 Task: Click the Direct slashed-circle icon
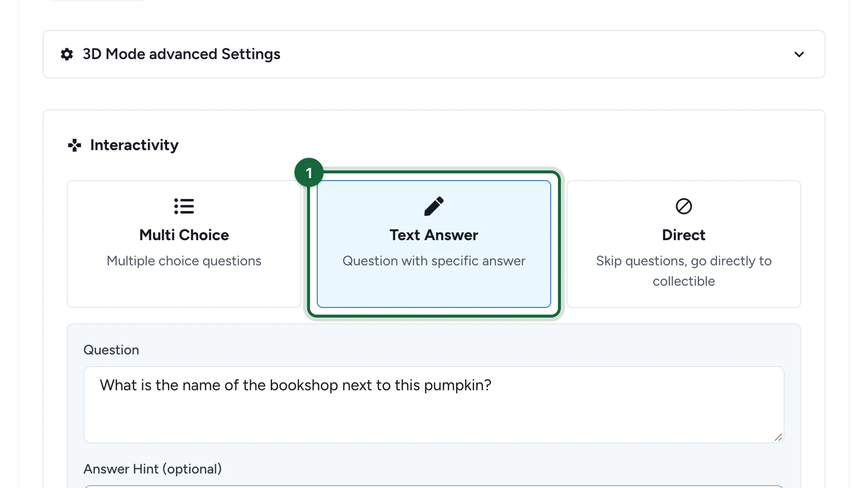684,206
